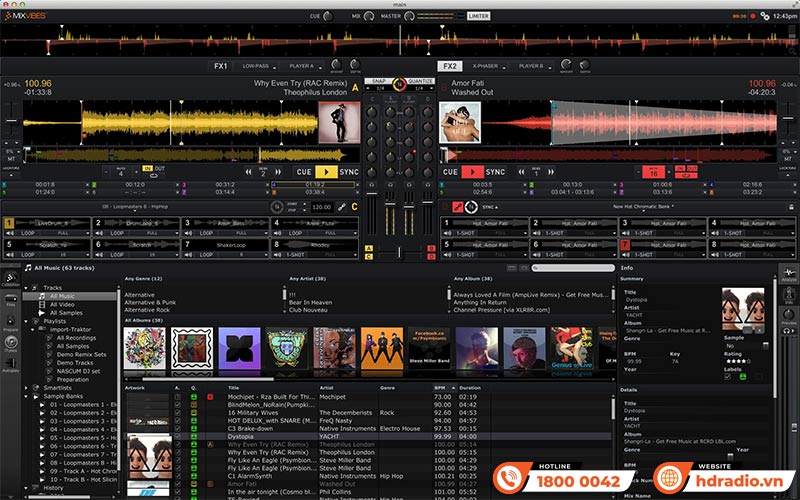800x500 pixels.
Task: Toggle the checkbox for 16 Military Wives row
Action: (x=178, y=413)
